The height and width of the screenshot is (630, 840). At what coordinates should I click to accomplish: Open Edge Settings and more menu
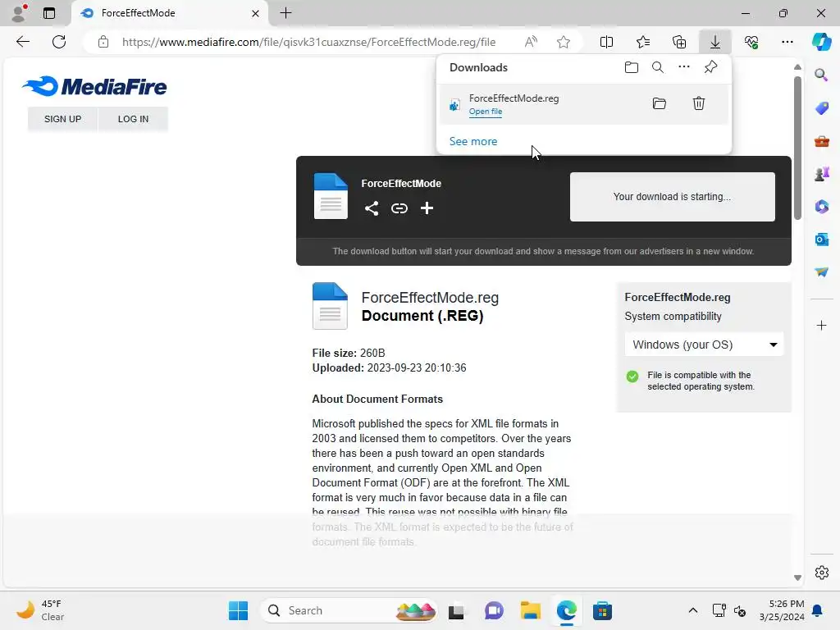[787, 42]
